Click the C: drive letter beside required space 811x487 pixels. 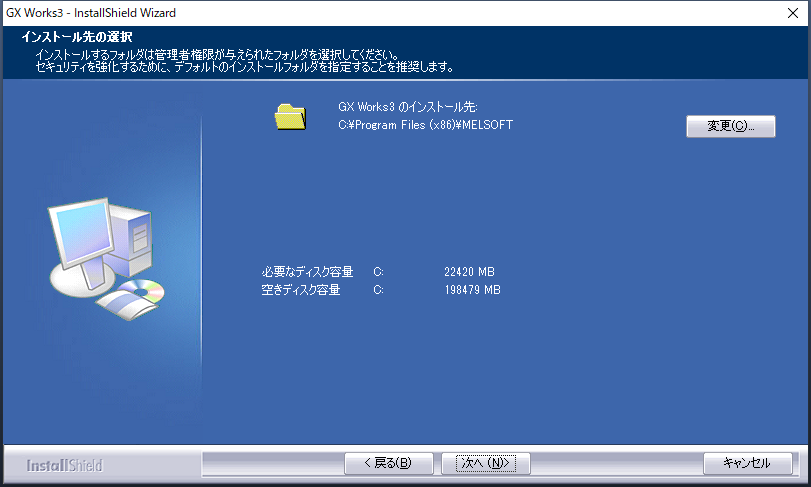tap(379, 272)
